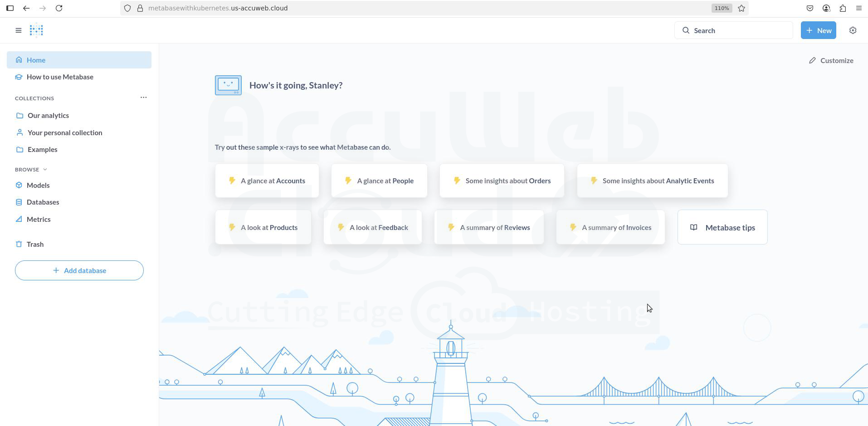Image resolution: width=868 pixels, height=426 pixels.
Task: Click the Trash bin icon
Action: click(x=19, y=244)
